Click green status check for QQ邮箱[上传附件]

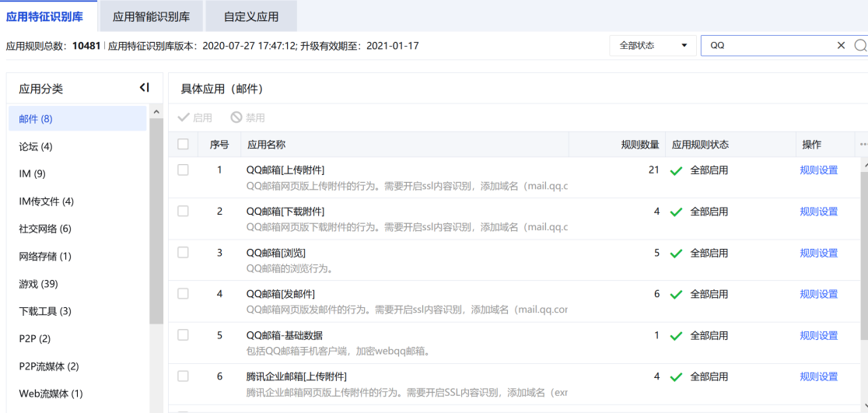(676, 170)
